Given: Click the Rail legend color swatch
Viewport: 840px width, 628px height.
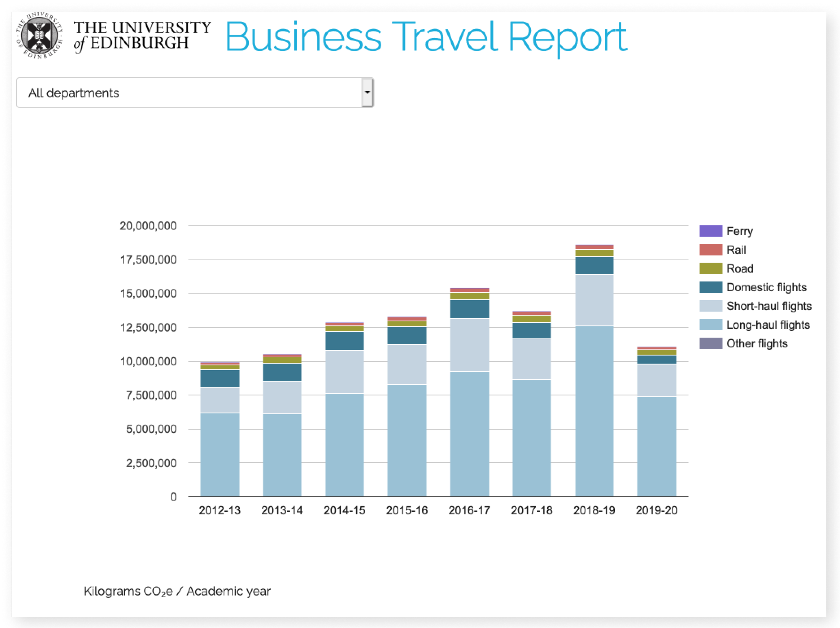Looking at the screenshot, I should [711, 250].
